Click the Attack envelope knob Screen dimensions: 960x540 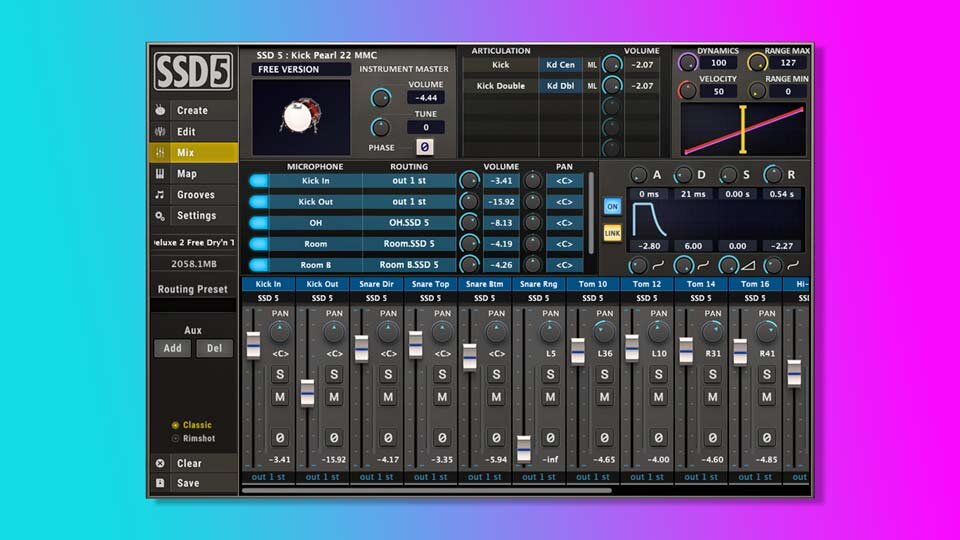tap(639, 175)
